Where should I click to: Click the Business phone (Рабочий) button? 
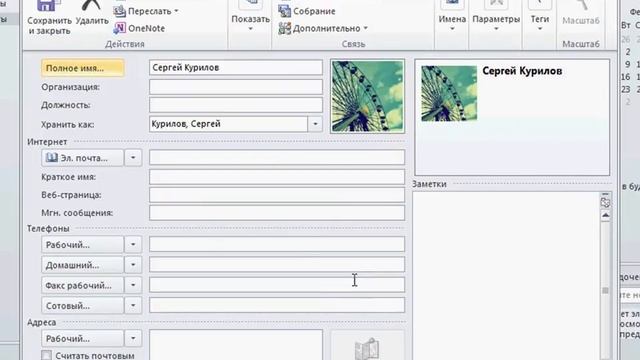coord(82,244)
